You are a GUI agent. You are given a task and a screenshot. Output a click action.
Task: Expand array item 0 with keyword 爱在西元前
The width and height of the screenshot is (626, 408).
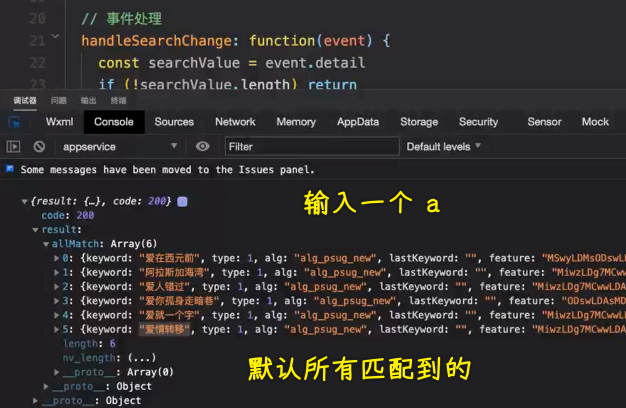coord(57,258)
